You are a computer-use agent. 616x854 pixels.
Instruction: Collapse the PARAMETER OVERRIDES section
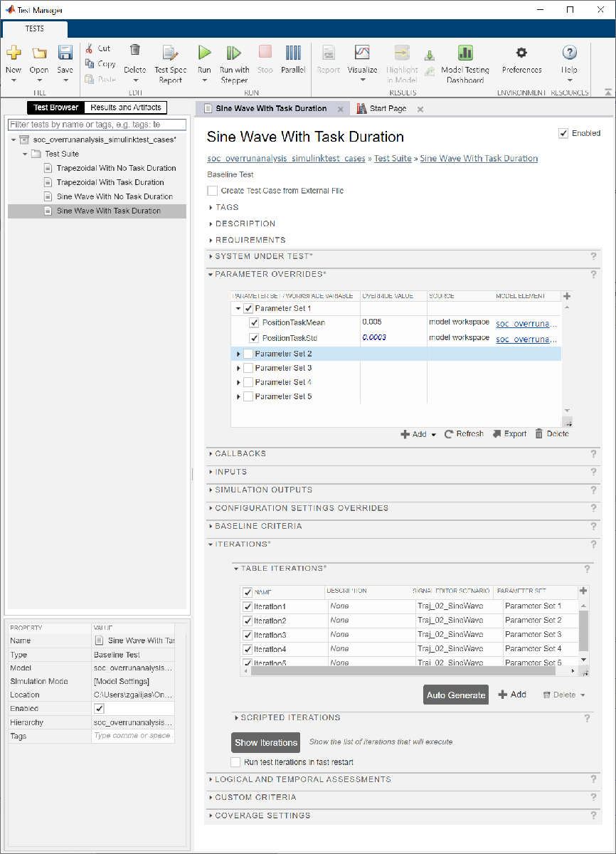209,274
